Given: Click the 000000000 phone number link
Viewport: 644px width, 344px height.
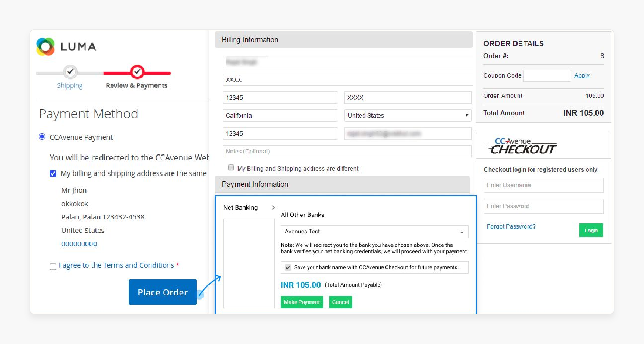Looking at the screenshot, I should tap(79, 244).
